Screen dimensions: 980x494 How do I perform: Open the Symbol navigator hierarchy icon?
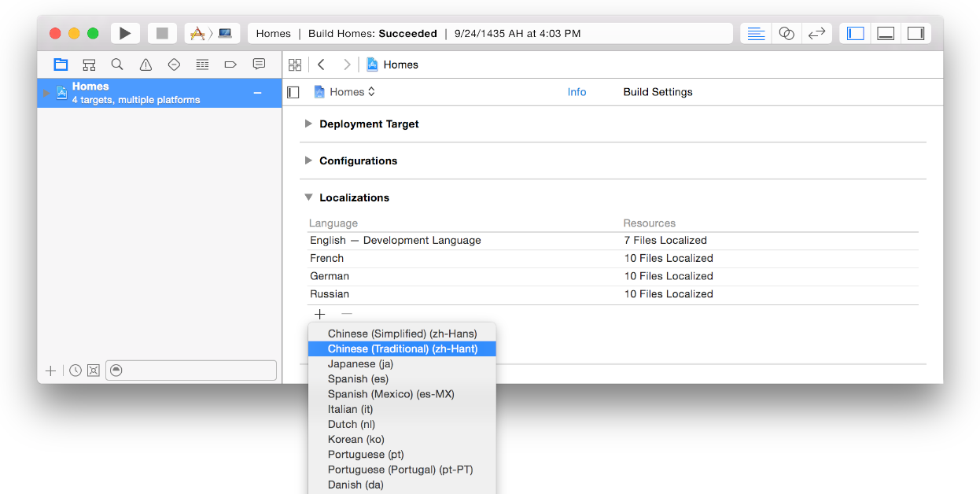[x=89, y=65]
